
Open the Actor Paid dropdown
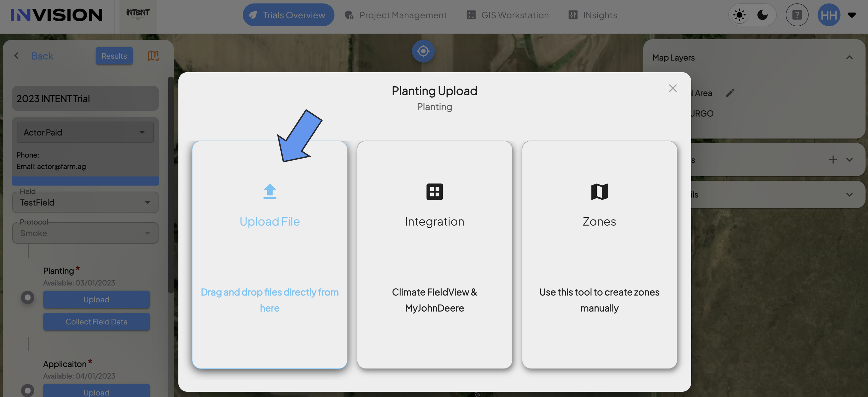point(85,132)
